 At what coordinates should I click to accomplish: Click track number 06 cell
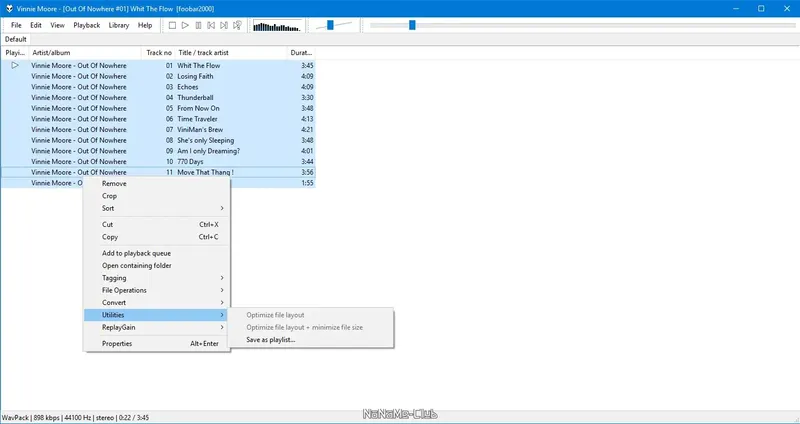point(169,119)
